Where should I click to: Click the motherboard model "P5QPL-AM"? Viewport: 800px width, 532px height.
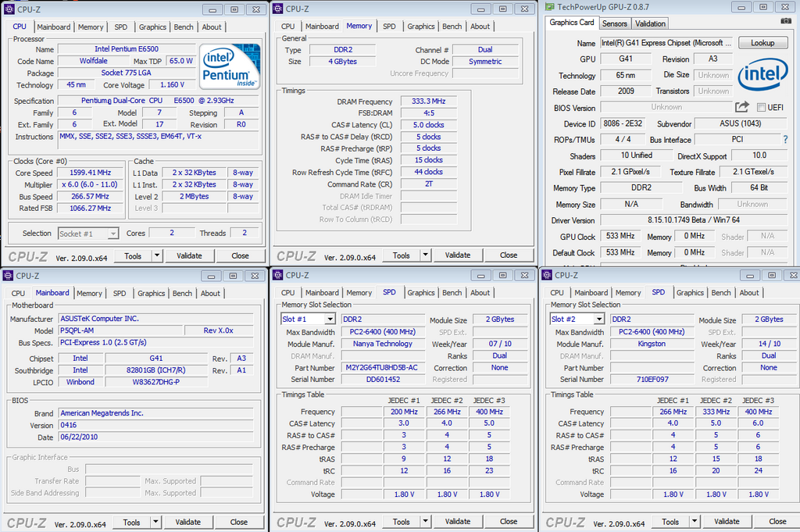click(x=121, y=330)
